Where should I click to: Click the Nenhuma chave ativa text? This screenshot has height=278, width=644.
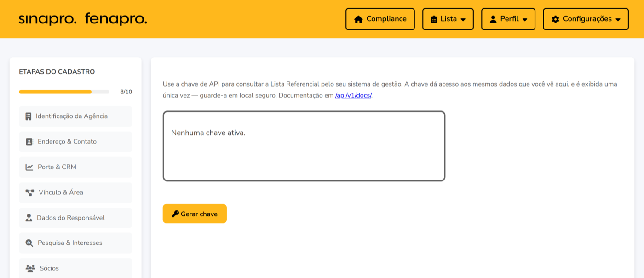pyautogui.click(x=208, y=133)
